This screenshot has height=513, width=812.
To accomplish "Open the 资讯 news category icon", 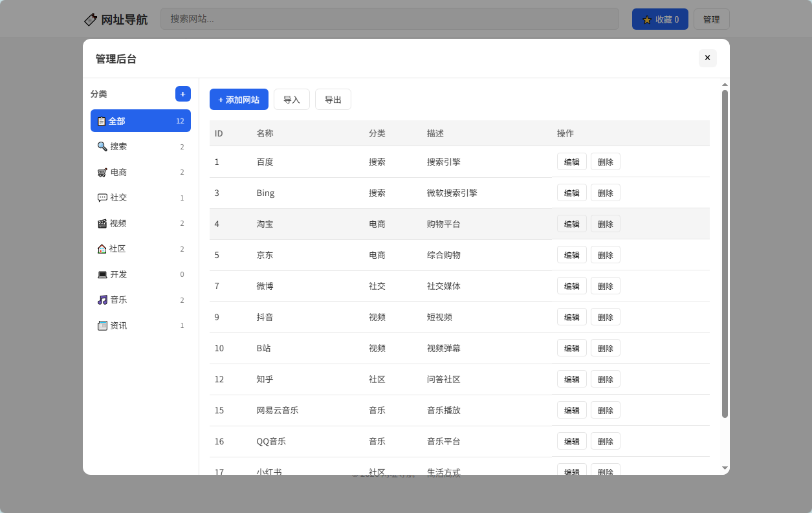I will pyautogui.click(x=102, y=325).
